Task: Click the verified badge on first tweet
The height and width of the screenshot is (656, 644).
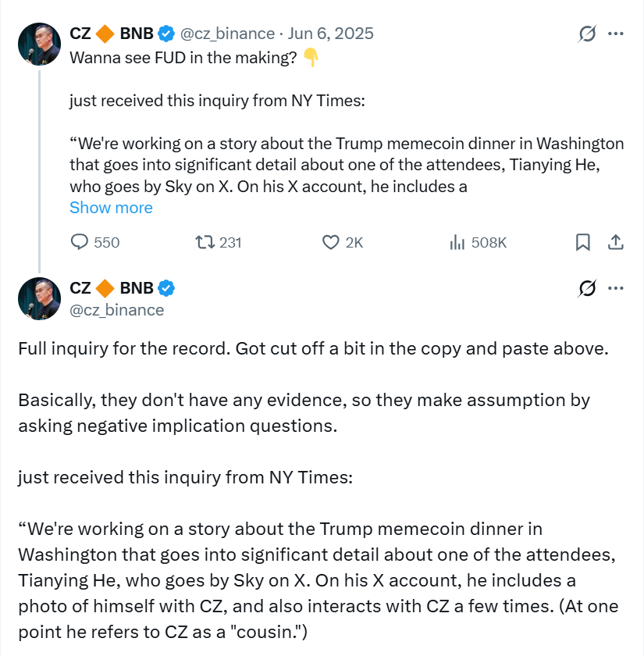Action: (166, 34)
